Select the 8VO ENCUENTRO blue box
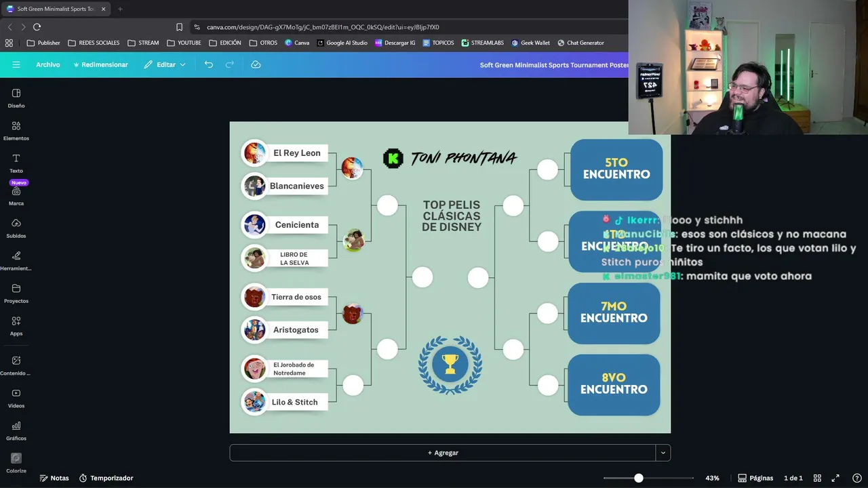 (614, 384)
